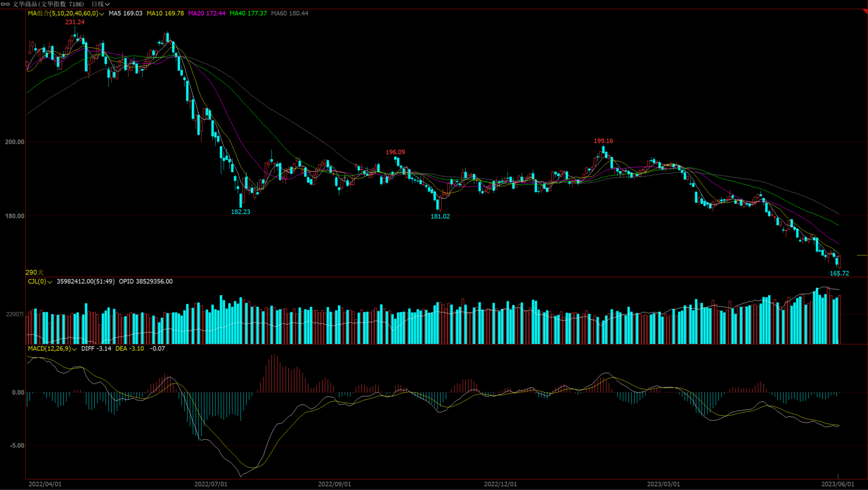The width and height of the screenshot is (868, 490).
Task: Click the link chain icon beside 文华商品
Action: 5,4
